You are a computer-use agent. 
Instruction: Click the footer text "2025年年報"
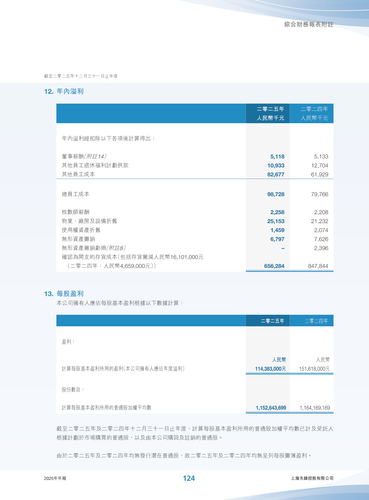click(55, 478)
